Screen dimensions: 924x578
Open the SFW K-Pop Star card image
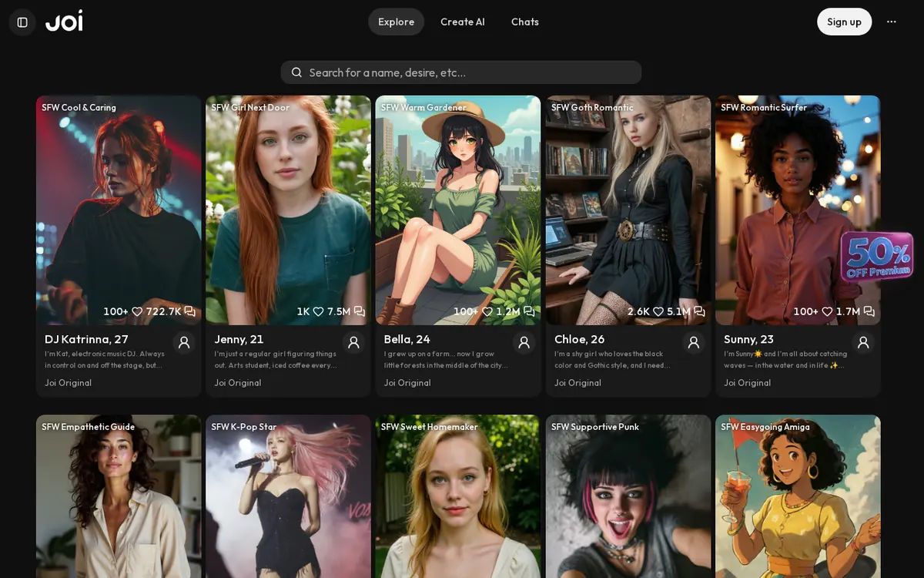coord(288,496)
